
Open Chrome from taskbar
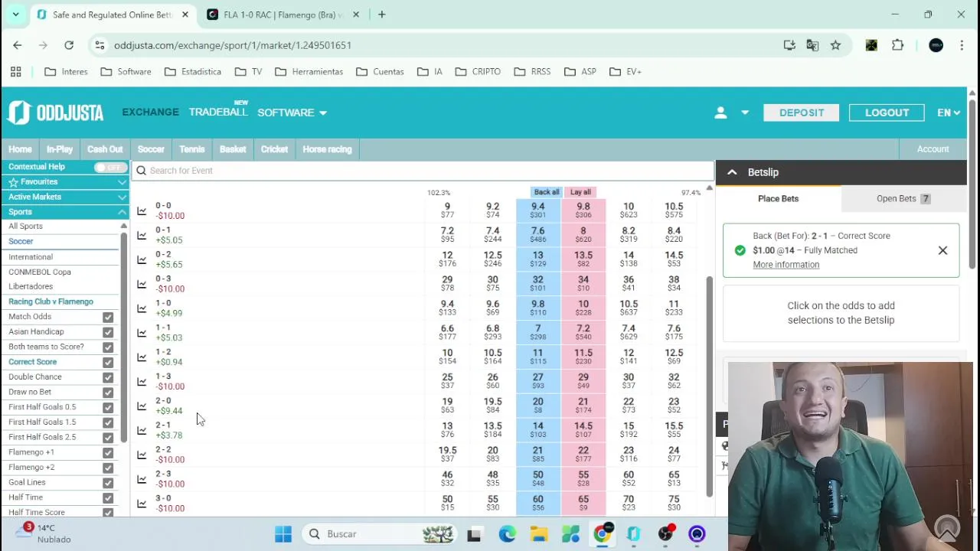603,534
